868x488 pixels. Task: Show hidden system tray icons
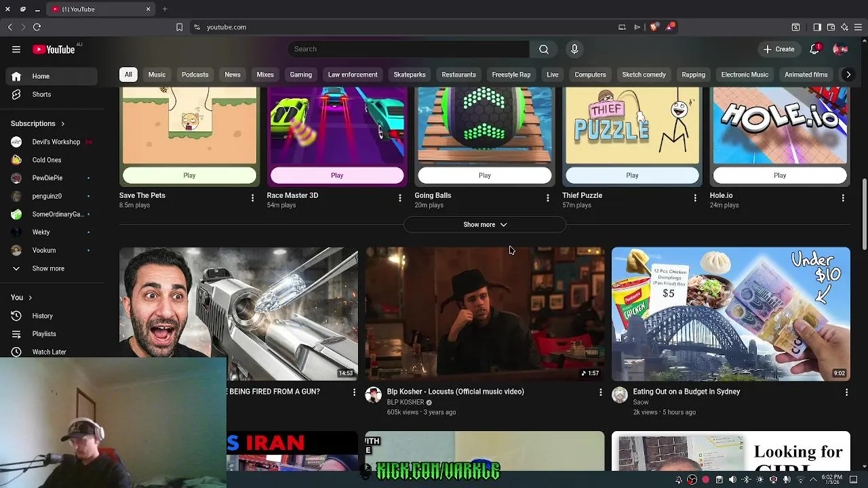(x=814, y=480)
